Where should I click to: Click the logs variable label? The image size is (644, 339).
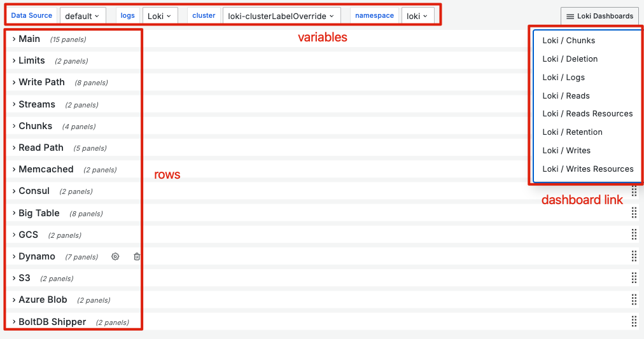(x=128, y=16)
